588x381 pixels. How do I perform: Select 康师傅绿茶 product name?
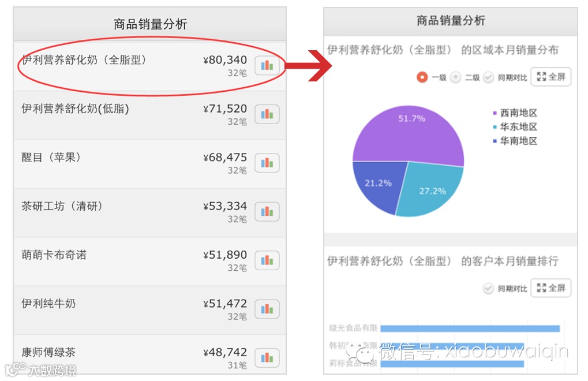(48, 352)
